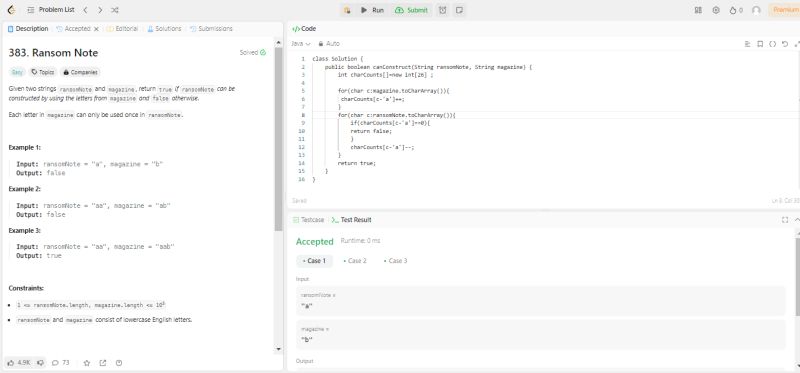The height and width of the screenshot is (373, 800).
Task: Expand the Topics tag section
Action: coord(42,72)
